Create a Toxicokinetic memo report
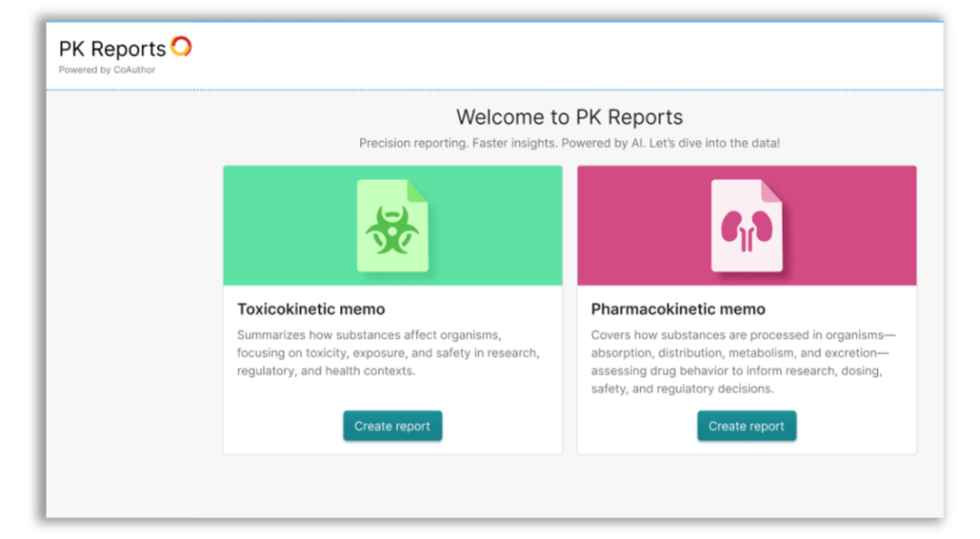This screenshot has height=539, width=980. tap(392, 426)
